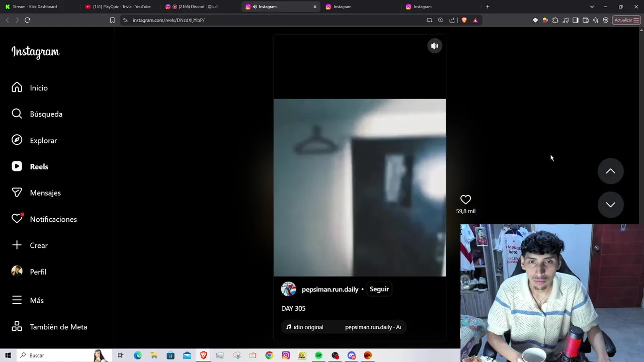
Task: Go to next reel down arrow
Action: pos(610,205)
